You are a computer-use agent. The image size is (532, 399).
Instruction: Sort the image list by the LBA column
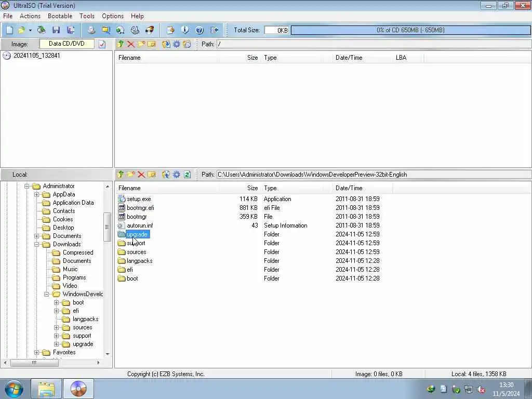408,58
